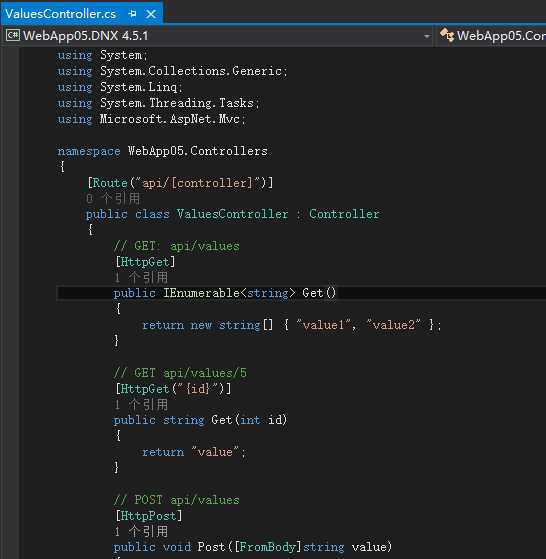This screenshot has height=559, width=546.
Task: Click "using Microsoft.AspNet.Mvc;" line
Action: (151, 119)
